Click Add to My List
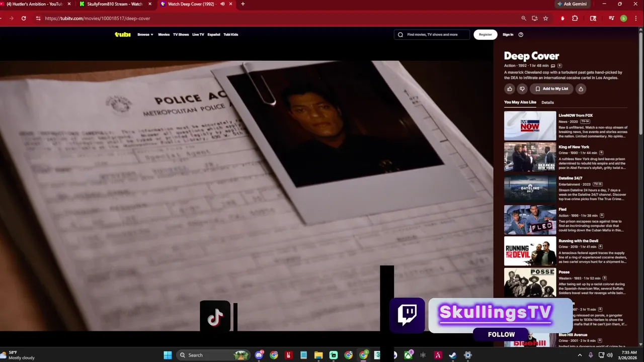The width and height of the screenshot is (644, 362). click(x=551, y=89)
